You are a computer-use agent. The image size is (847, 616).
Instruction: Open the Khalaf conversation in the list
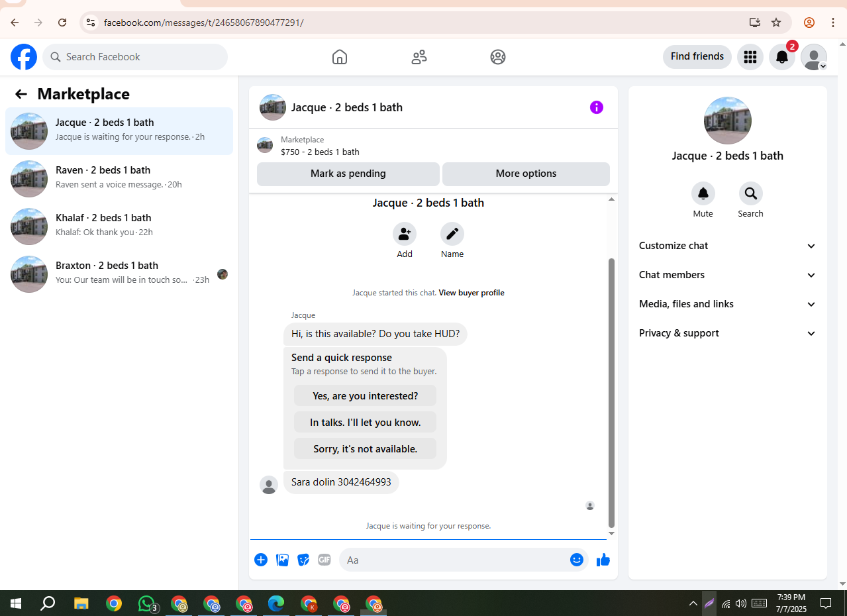click(x=119, y=227)
